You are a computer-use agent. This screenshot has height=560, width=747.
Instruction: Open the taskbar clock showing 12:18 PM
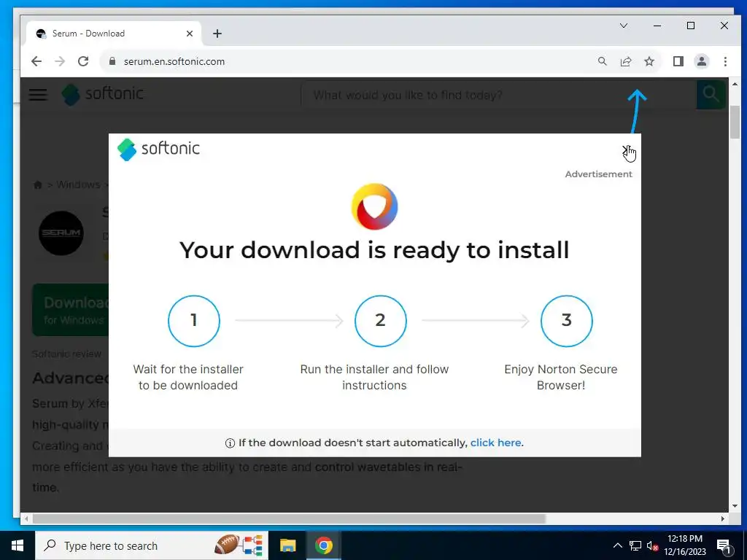pos(685,545)
